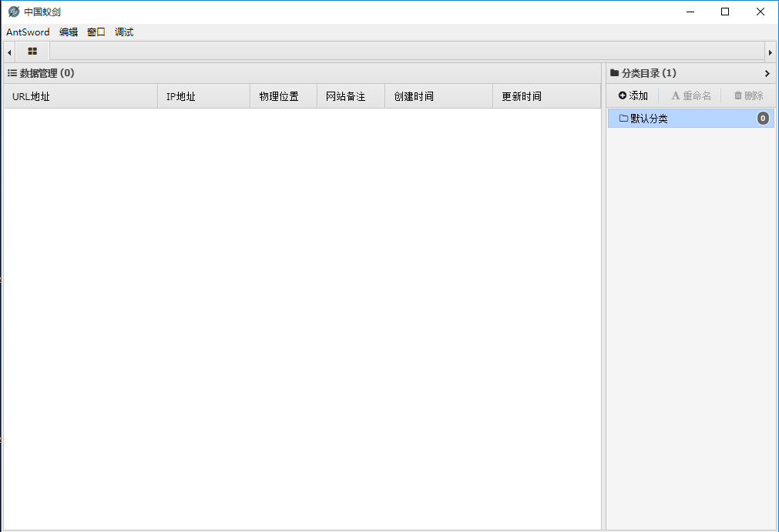Click left tab scroll arrow
Viewport: 779px width, 532px height.
point(9,52)
